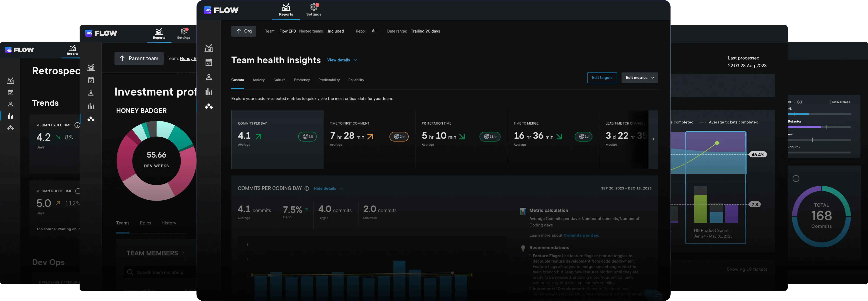Switch to the Predictability tab
The width and height of the screenshot is (868, 301).
pyautogui.click(x=329, y=80)
